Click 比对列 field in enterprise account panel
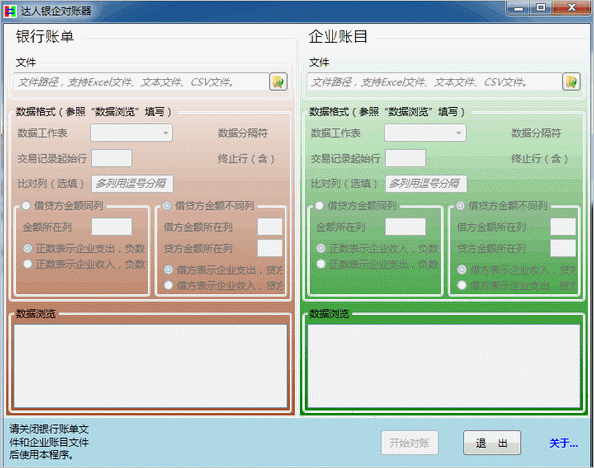This screenshot has width=594, height=468. click(x=426, y=184)
